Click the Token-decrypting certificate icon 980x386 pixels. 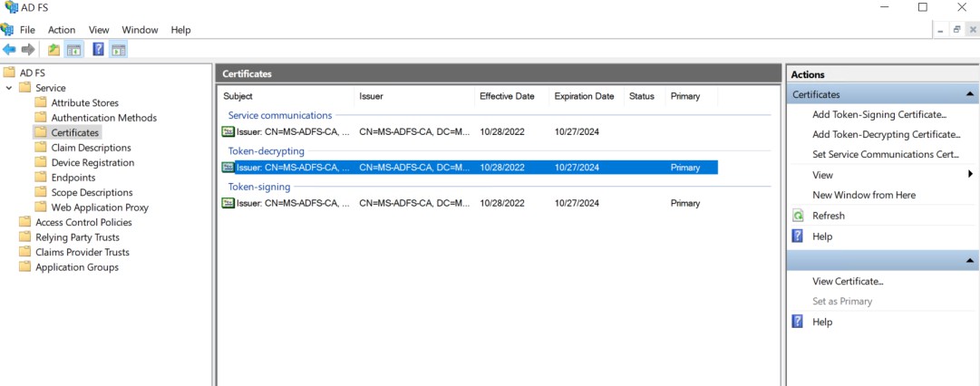tap(228, 168)
